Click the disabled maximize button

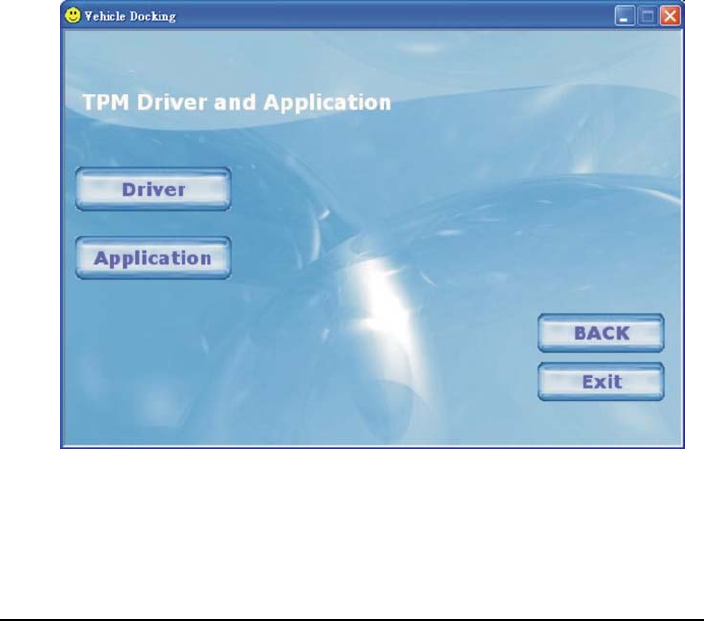[x=647, y=16]
